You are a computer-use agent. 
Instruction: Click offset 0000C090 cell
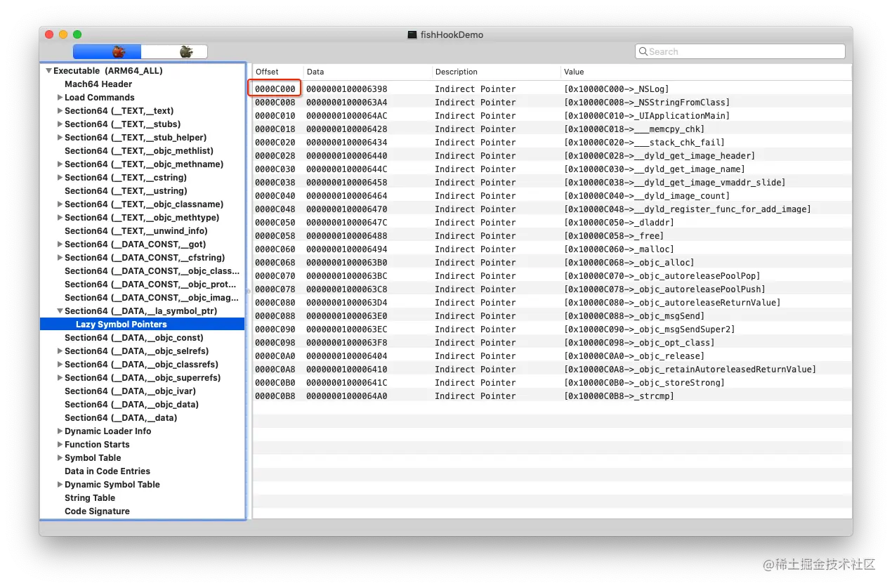coord(275,329)
